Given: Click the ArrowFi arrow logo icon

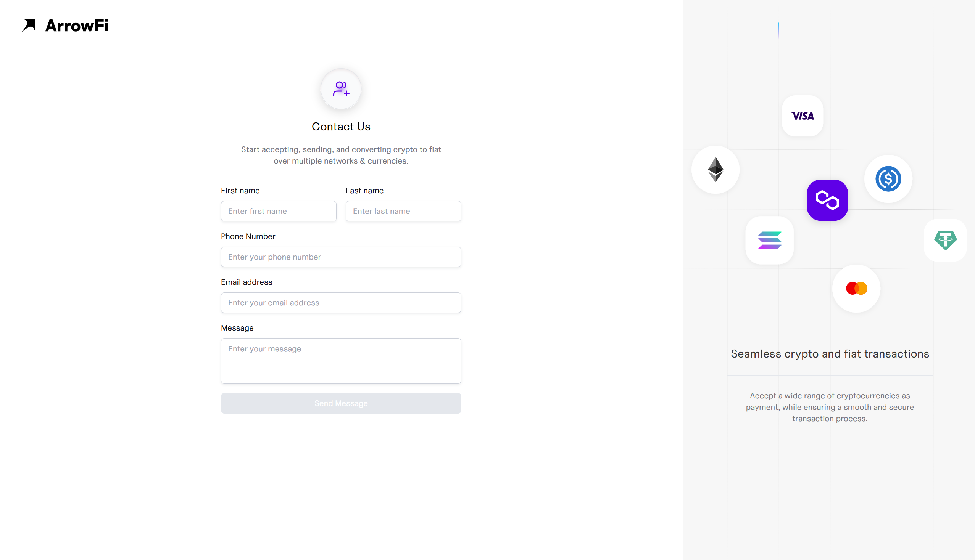Looking at the screenshot, I should click(x=29, y=25).
